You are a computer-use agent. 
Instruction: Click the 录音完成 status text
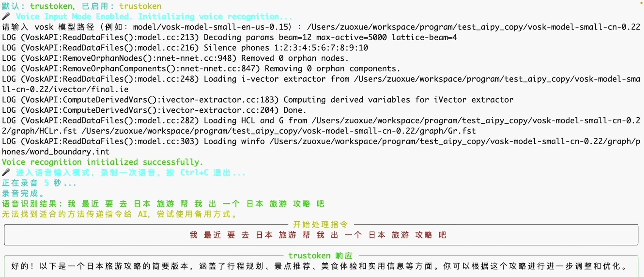coord(23,193)
